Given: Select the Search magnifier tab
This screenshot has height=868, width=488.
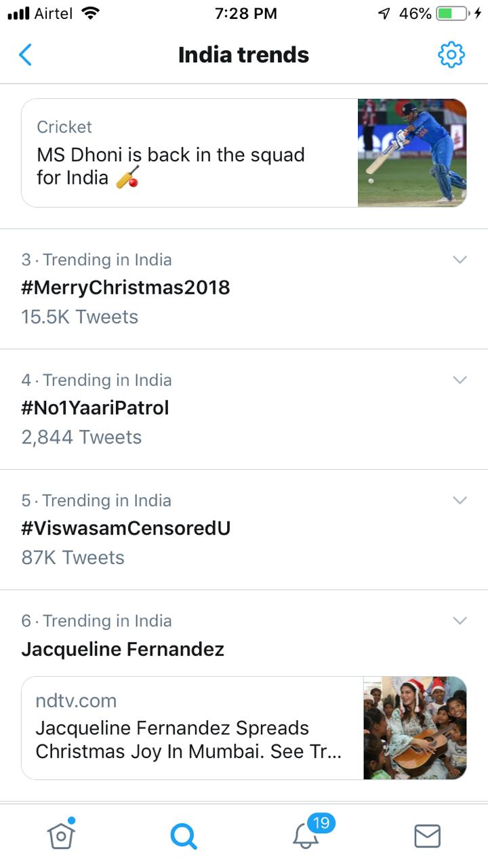Looking at the screenshot, I should pos(183,836).
